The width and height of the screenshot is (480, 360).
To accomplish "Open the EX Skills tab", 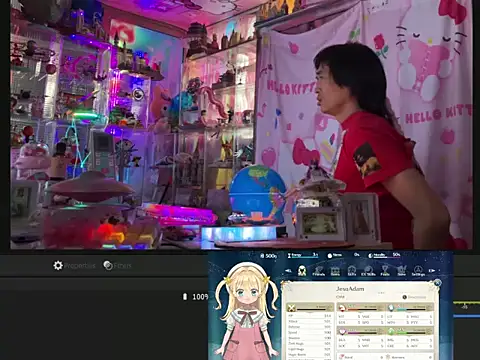I will (x=368, y=271).
